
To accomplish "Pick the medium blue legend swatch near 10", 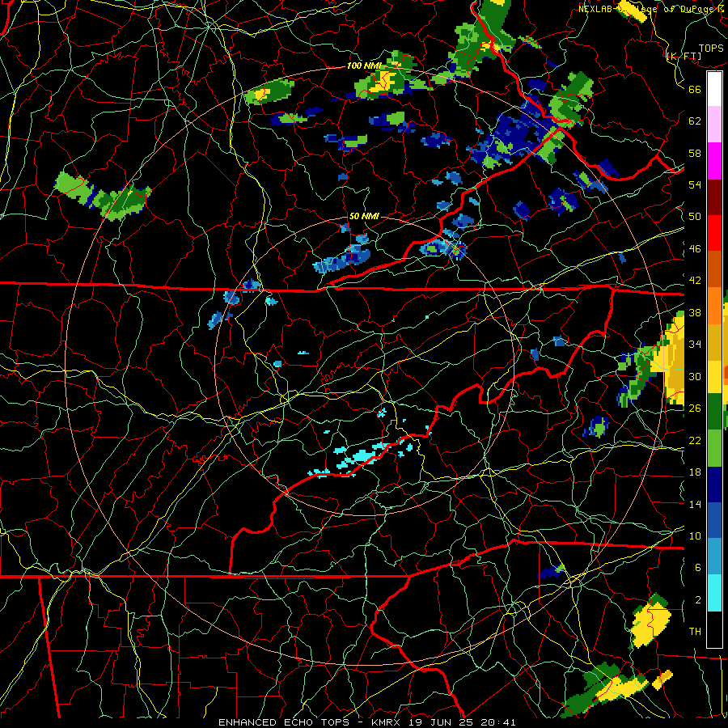I will pyautogui.click(x=714, y=520).
